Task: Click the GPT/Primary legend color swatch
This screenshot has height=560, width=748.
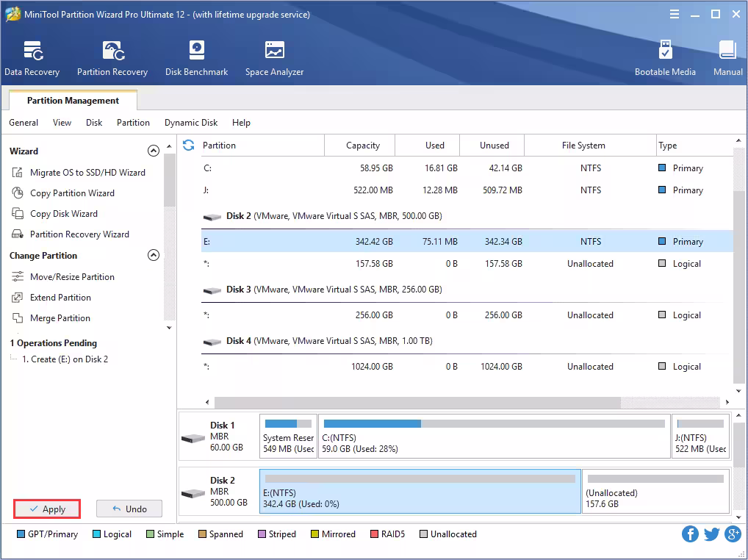Action: (x=21, y=534)
